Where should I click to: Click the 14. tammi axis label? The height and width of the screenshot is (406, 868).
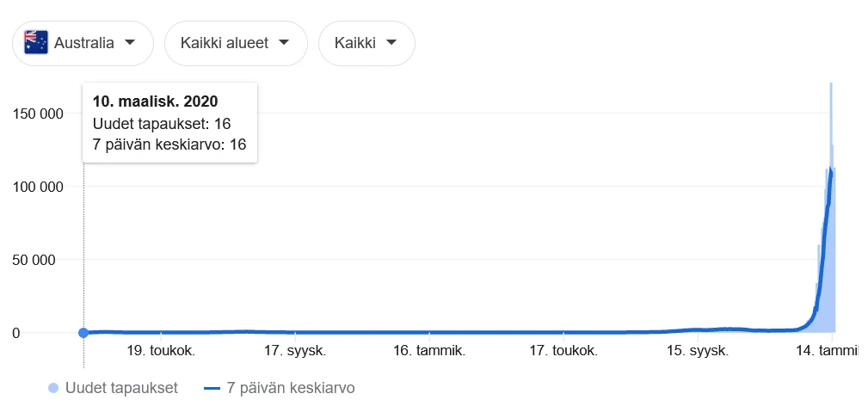click(827, 351)
